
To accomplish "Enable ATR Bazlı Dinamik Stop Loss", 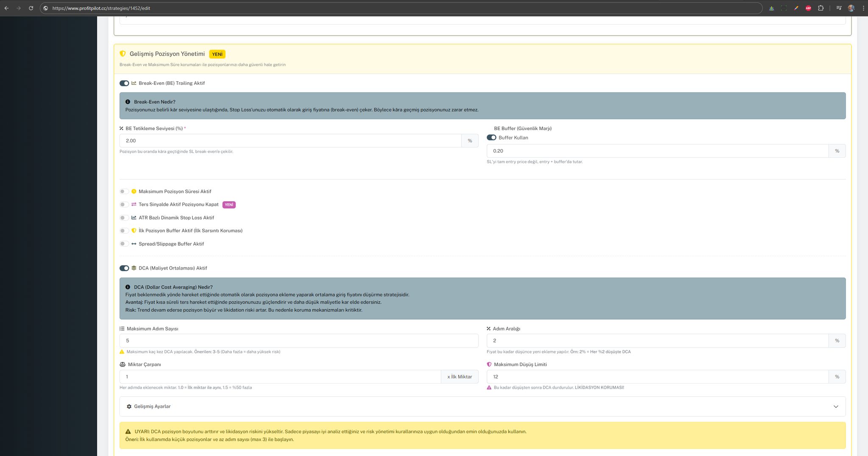I will coord(124,218).
